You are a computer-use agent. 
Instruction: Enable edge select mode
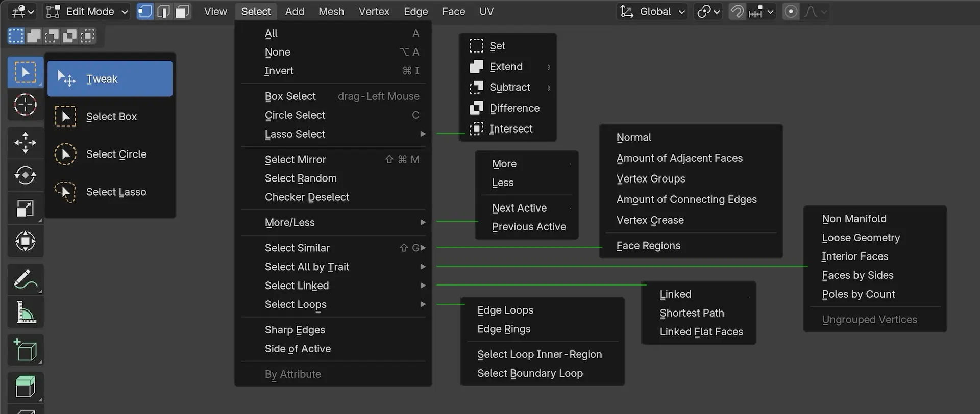point(163,11)
